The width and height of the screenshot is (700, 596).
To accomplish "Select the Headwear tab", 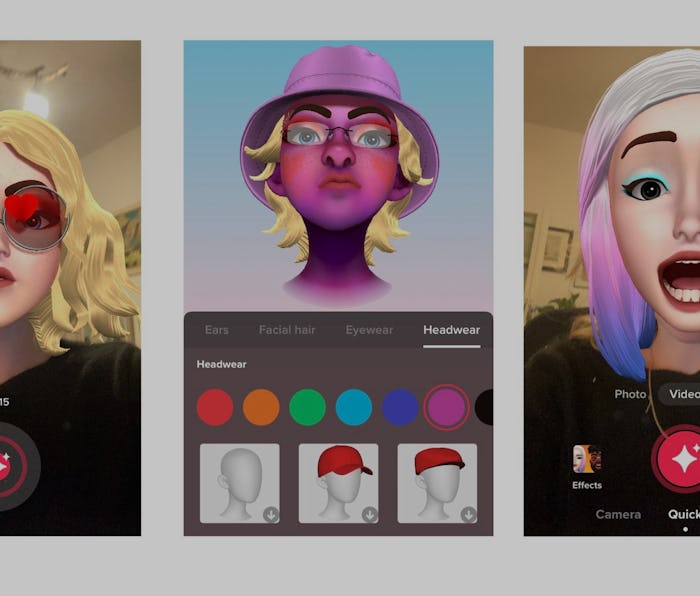I will click(x=451, y=330).
